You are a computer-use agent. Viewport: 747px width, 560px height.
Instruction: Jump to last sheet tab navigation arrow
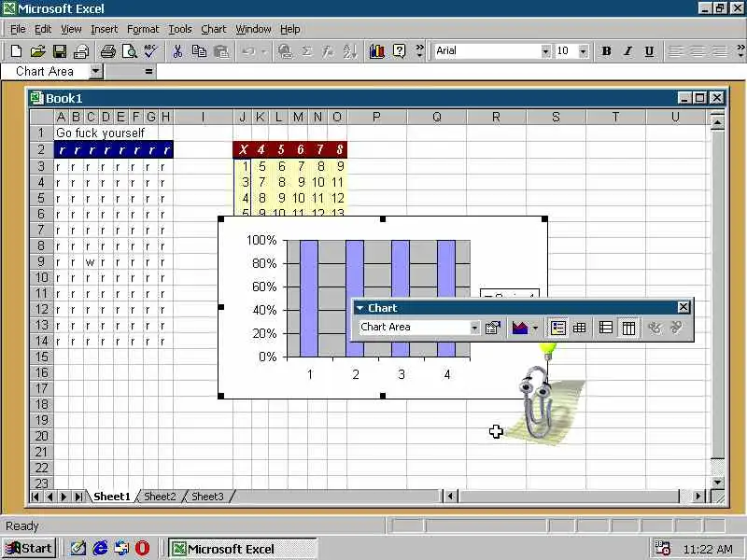(78, 497)
